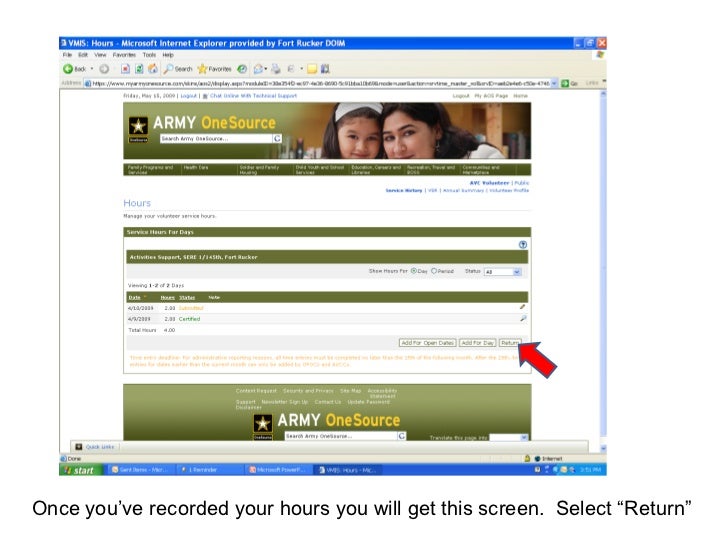
Task: Click the pencil edit icon for 4/10/2009
Action: tap(522, 307)
